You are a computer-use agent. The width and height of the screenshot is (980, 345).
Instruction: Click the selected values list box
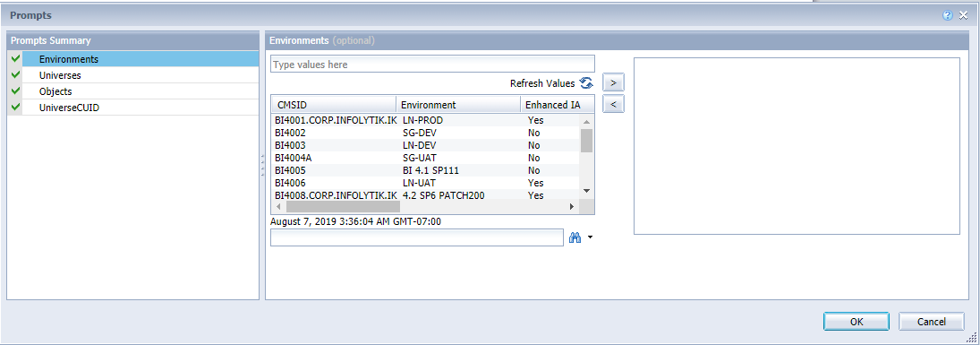797,146
